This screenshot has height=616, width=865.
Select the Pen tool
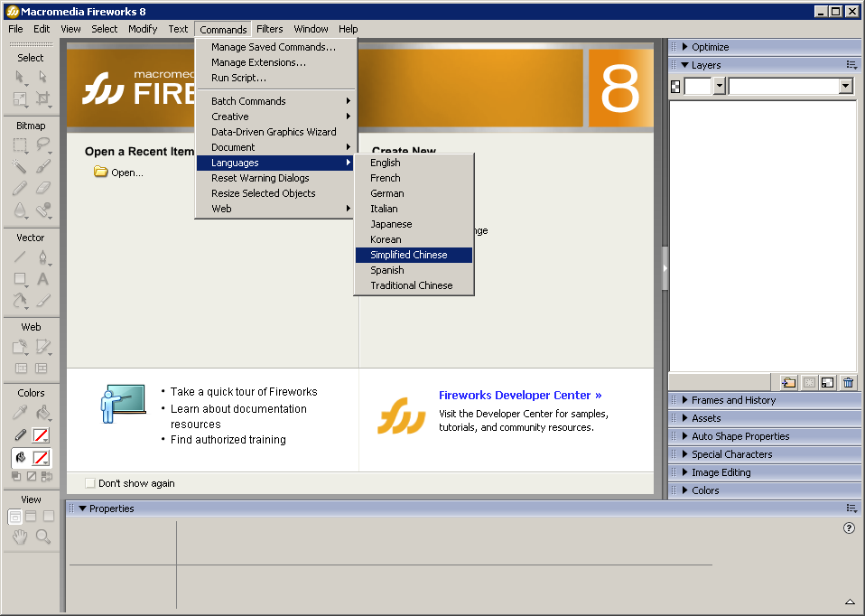click(x=42, y=257)
